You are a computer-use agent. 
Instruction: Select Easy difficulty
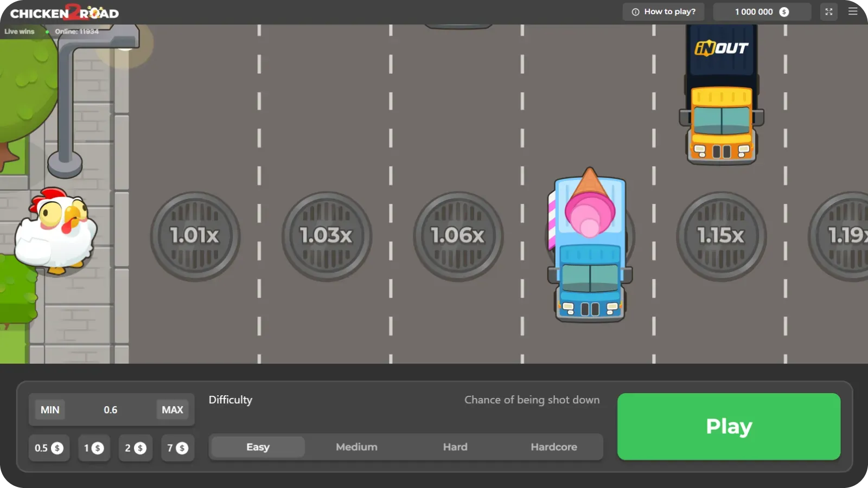pos(258,447)
